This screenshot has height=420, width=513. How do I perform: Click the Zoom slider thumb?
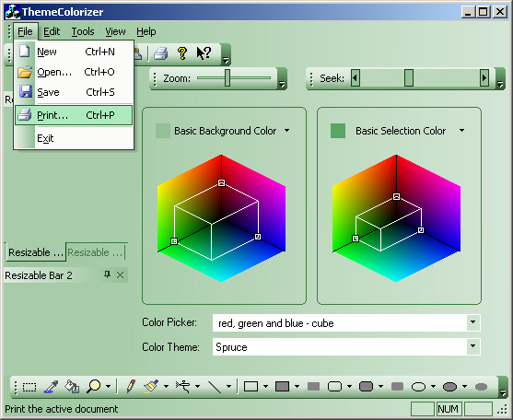227,78
